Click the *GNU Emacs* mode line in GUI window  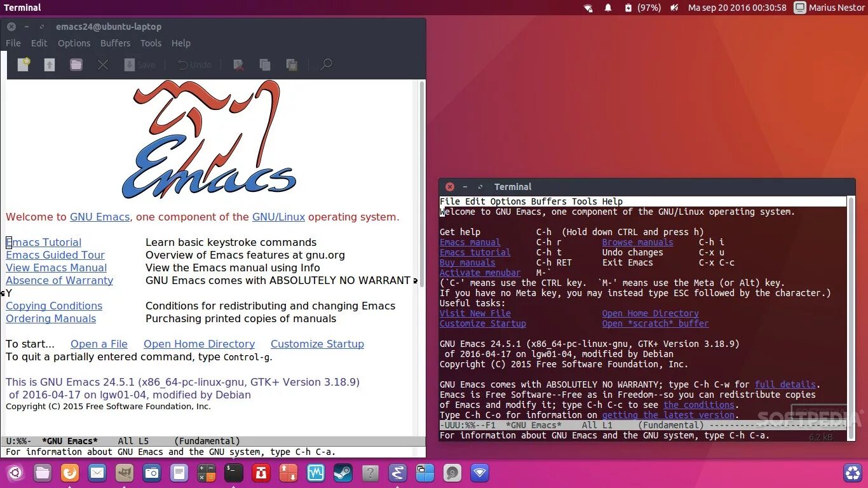[x=213, y=441]
